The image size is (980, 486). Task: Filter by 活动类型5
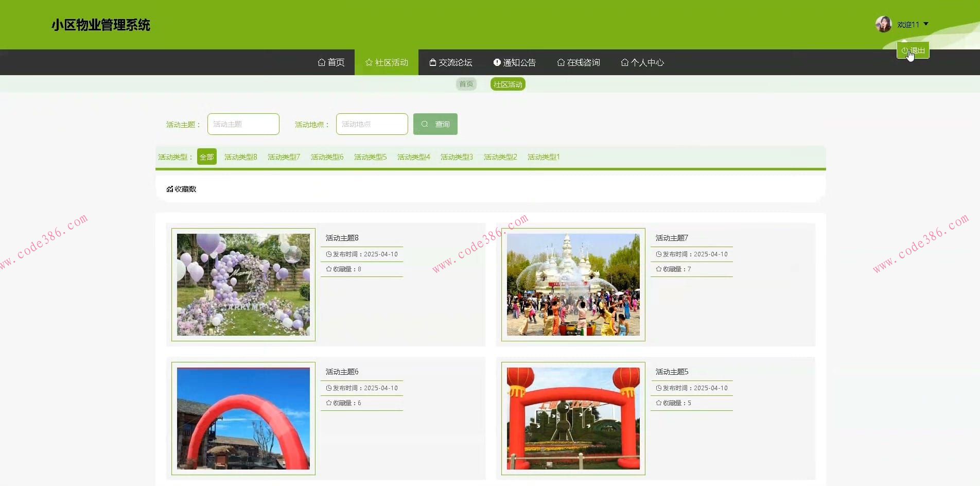(370, 157)
